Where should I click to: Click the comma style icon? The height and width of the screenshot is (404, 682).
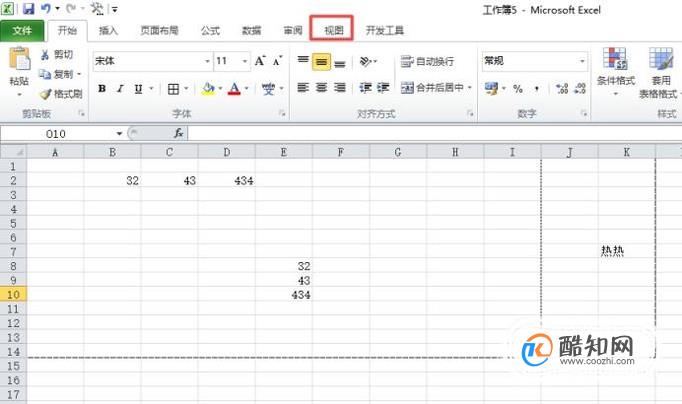(537, 89)
